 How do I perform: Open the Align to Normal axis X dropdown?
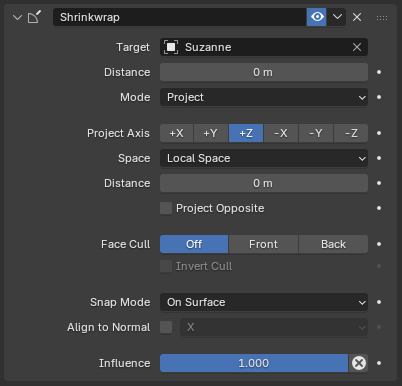[x=274, y=327]
